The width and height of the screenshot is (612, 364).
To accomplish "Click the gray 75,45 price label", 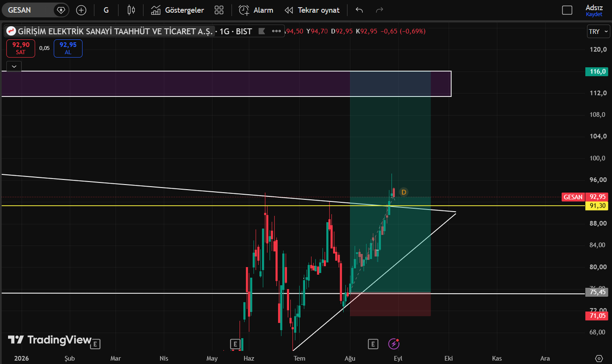I will [x=597, y=292].
